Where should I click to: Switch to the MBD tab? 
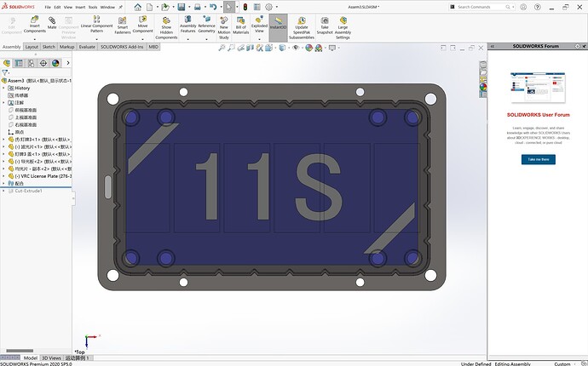click(x=153, y=47)
